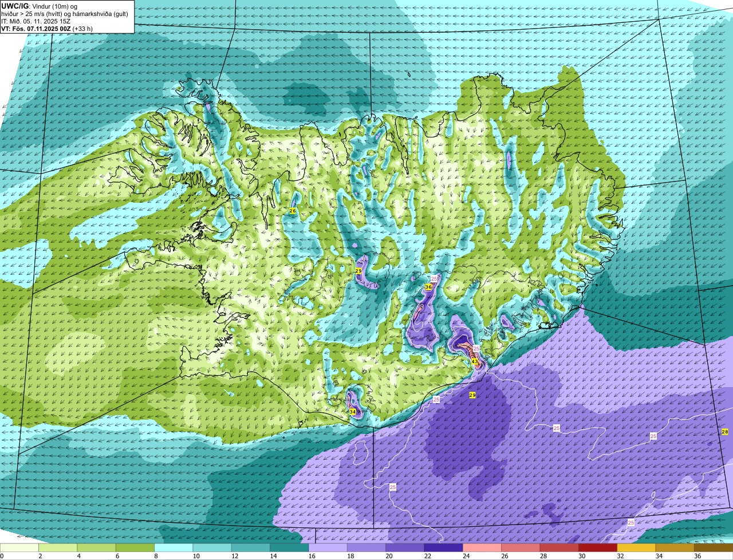The height and width of the screenshot is (560, 733).
Task: Click the yellow 34 gust label near south coast
Action: coord(352,412)
